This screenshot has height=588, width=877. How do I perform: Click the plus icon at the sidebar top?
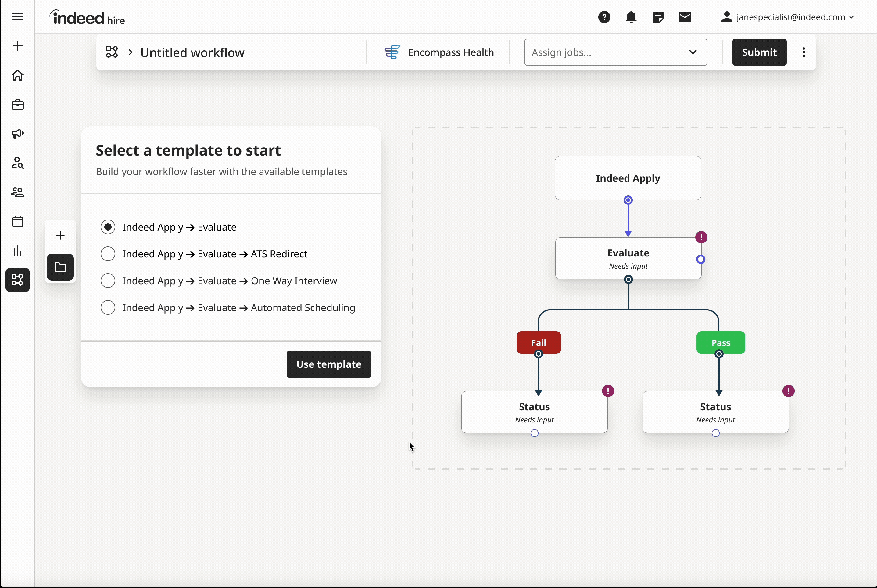[x=18, y=46]
